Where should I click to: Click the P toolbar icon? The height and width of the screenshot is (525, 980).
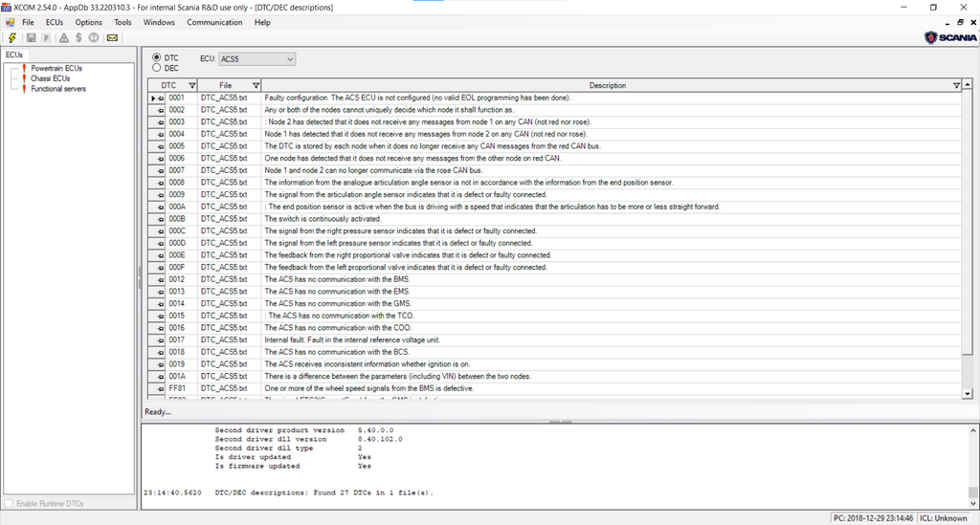[46, 38]
